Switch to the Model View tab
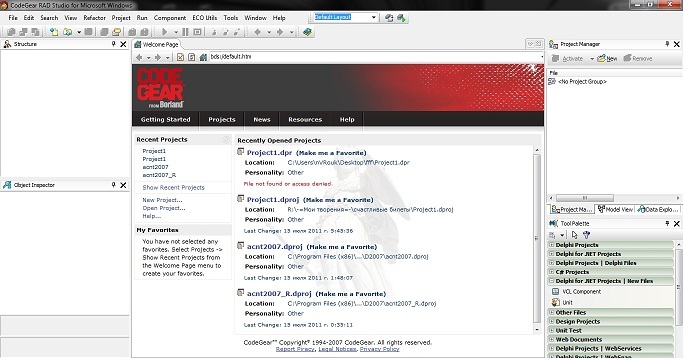 (x=615, y=209)
